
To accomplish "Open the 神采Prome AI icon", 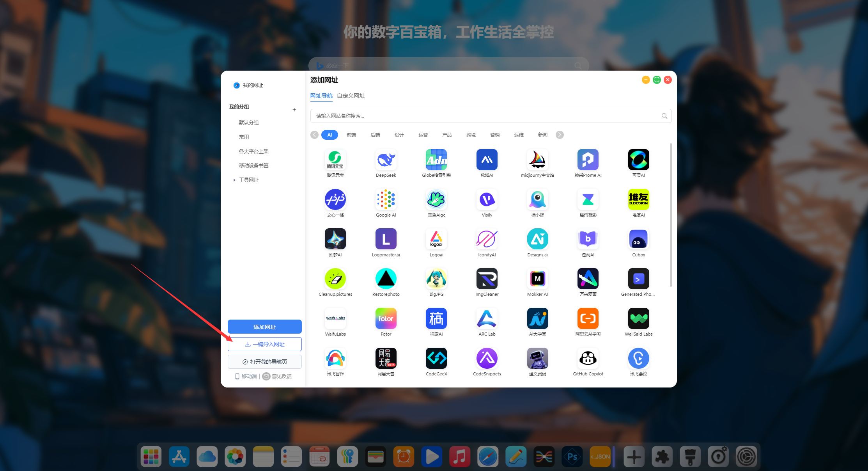I will (x=588, y=160).
